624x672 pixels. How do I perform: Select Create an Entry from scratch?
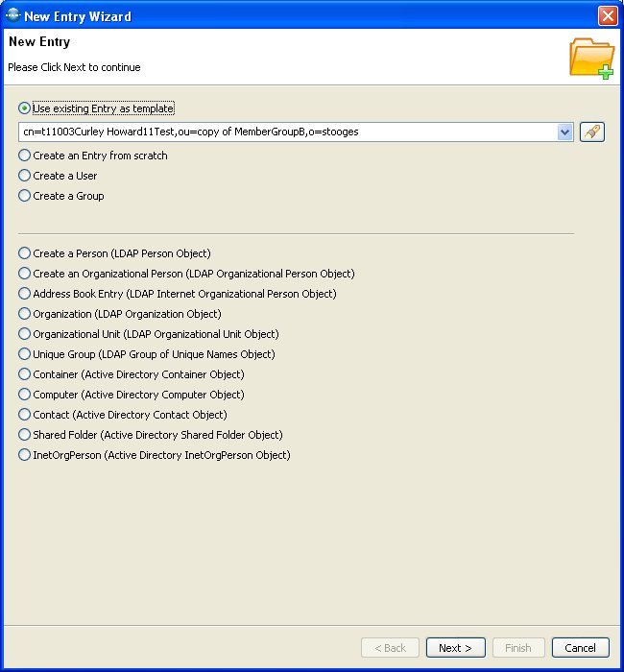tap(25, 156)
